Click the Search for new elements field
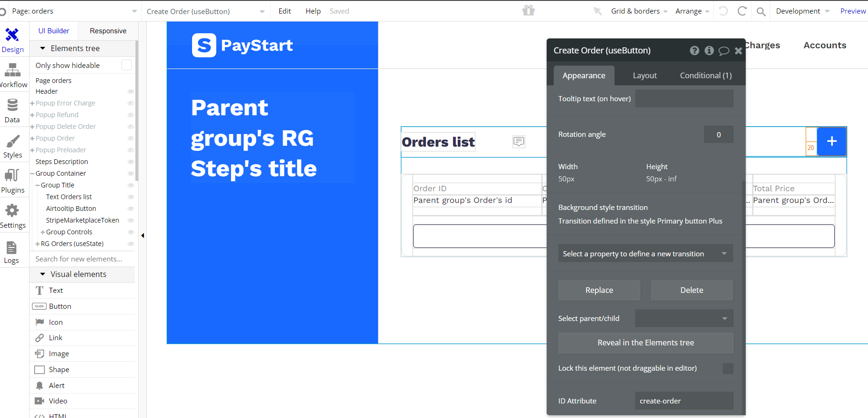This screenshot has height=418, width=868. (82, 259)
